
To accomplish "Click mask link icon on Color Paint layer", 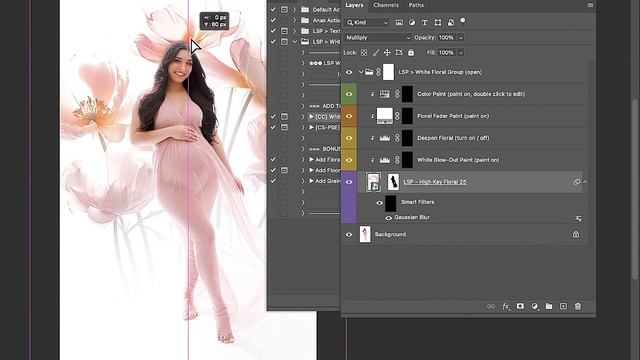I will point(397,94).
